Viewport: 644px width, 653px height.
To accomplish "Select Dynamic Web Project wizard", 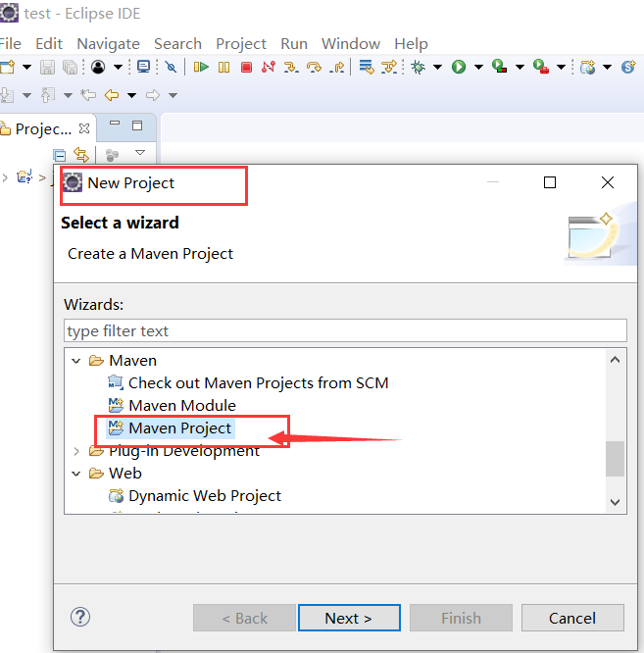I will 205,496.
